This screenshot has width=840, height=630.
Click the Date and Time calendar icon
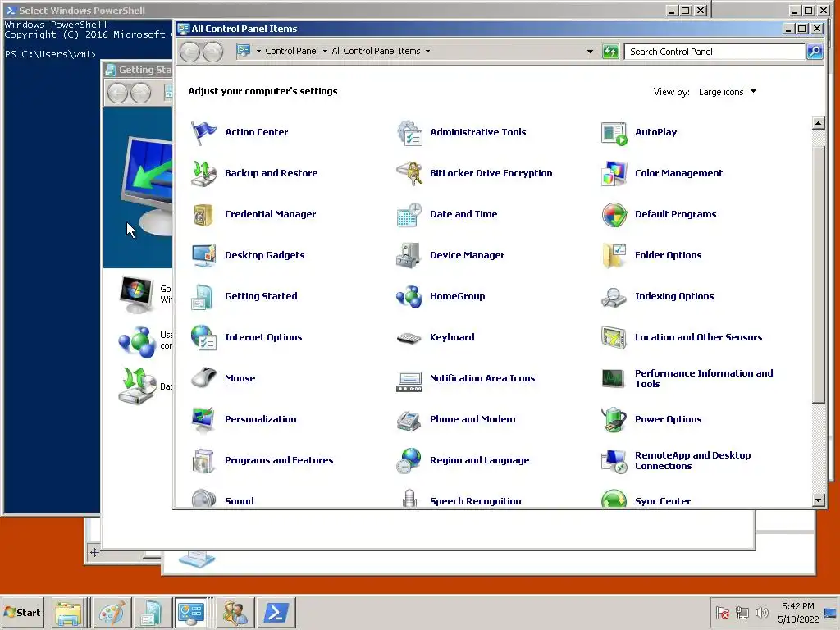pos(409,214)
